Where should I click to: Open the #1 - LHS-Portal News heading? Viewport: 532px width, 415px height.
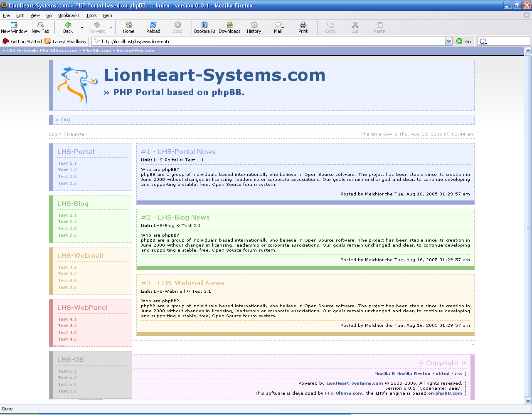click(178, 151)
